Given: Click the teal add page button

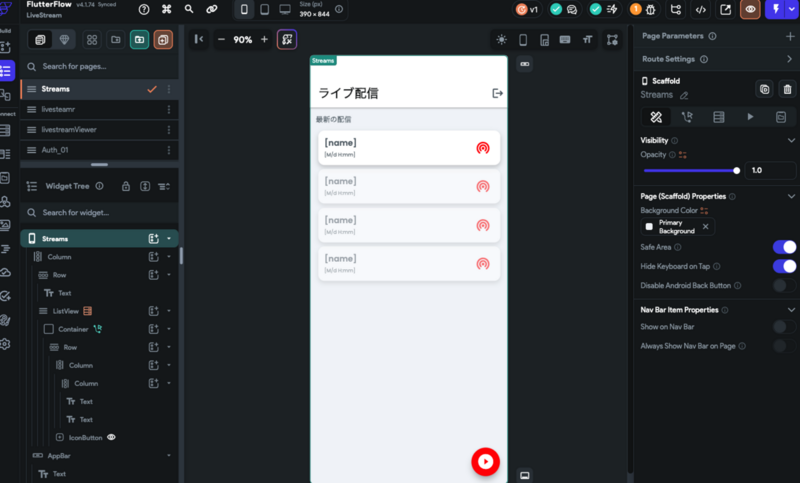Looking at the screenshot, I should pos(139,39).
